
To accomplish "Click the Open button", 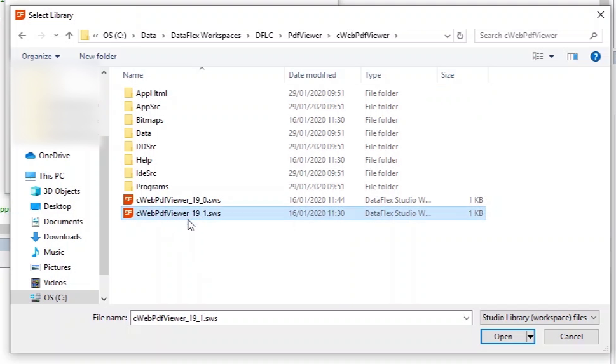I will pyautogui.click(x=503, y=337).
